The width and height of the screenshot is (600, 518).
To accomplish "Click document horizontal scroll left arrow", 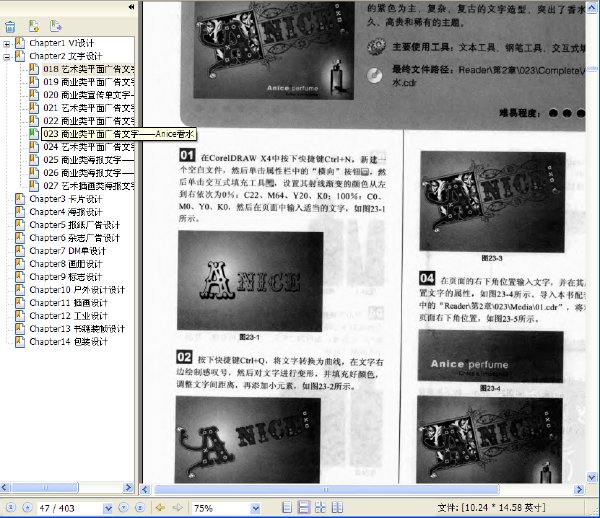I will coord(145,489).
